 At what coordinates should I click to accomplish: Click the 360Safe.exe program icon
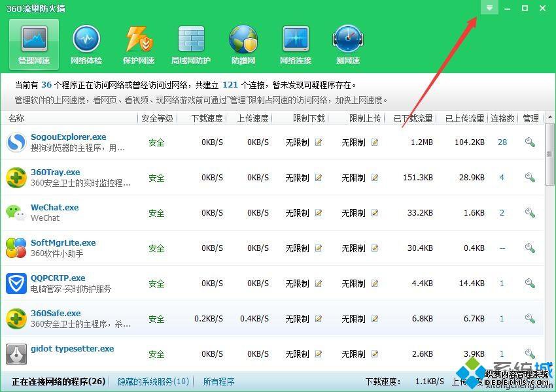(16, 319)
